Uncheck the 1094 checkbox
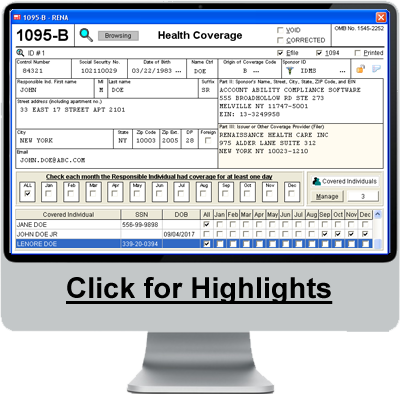This screenshot has width=400, height=394. click(319, 53)
